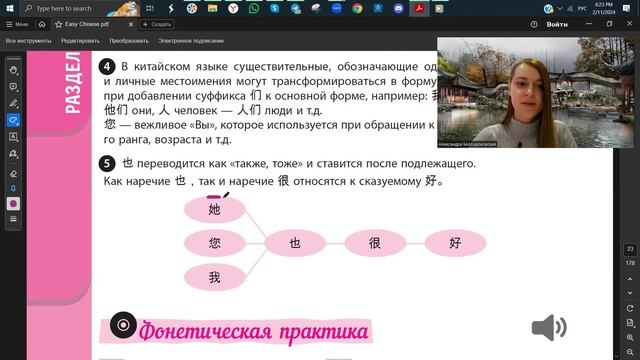Open Skype from the taskbar

tap(275, 8)
